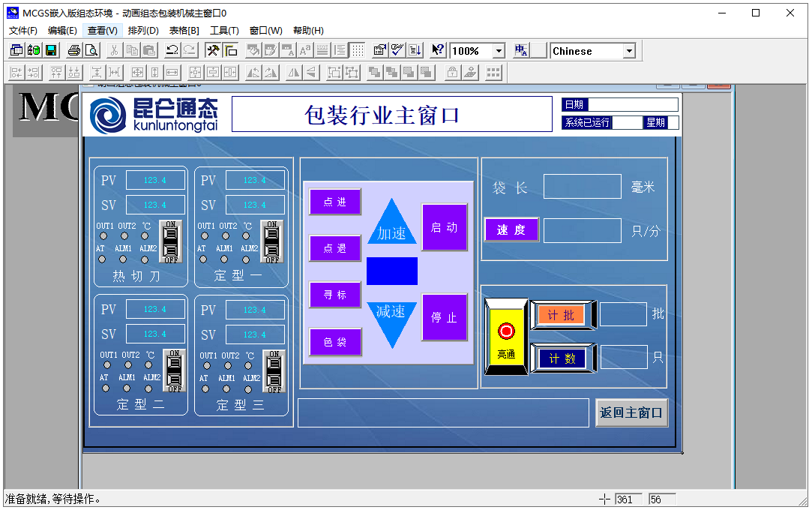The width and height of the screenshot is (812, 510).
Task: Open the 编辑(E) menu
Action: 62,31
